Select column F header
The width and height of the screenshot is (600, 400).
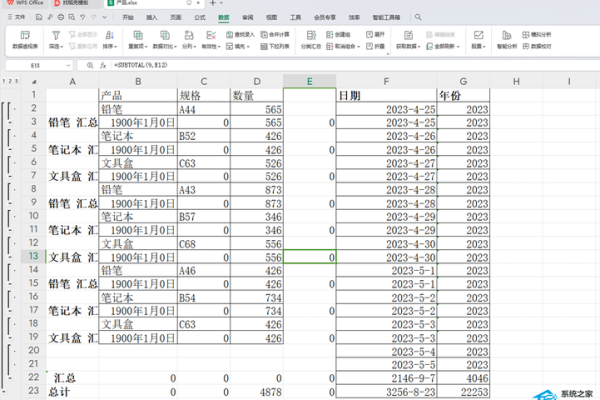pos(385,80)
